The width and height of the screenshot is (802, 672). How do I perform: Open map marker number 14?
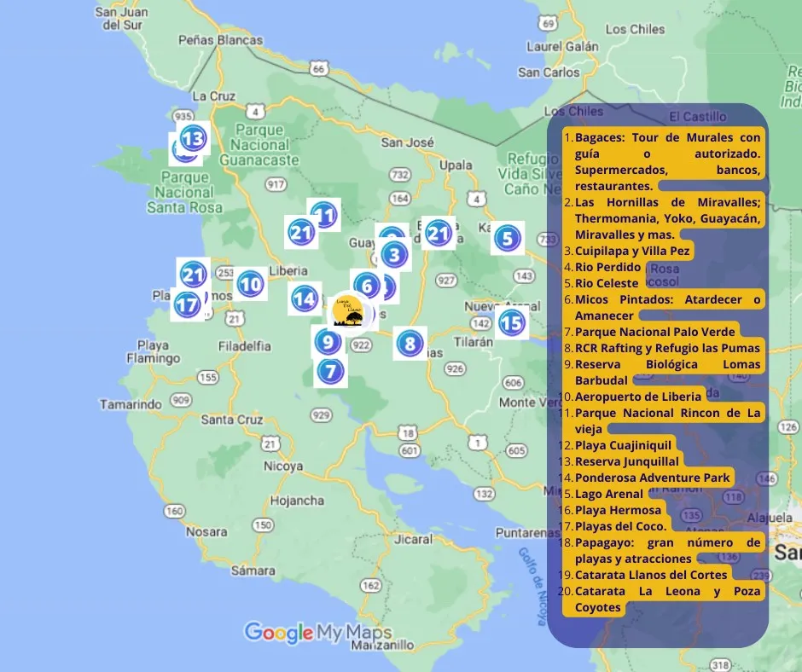click(305, 298)
